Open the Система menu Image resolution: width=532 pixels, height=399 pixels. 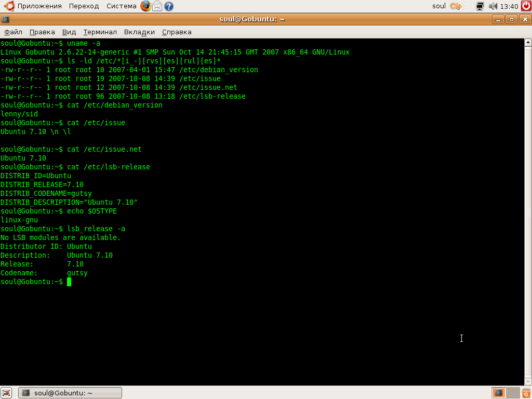[122, 6]
